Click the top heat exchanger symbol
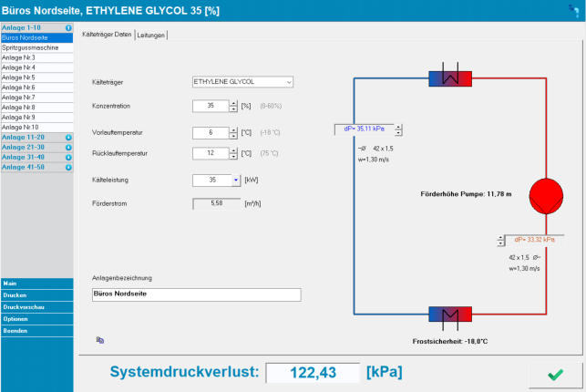This screenshot has height=392, width=586. 449,78
